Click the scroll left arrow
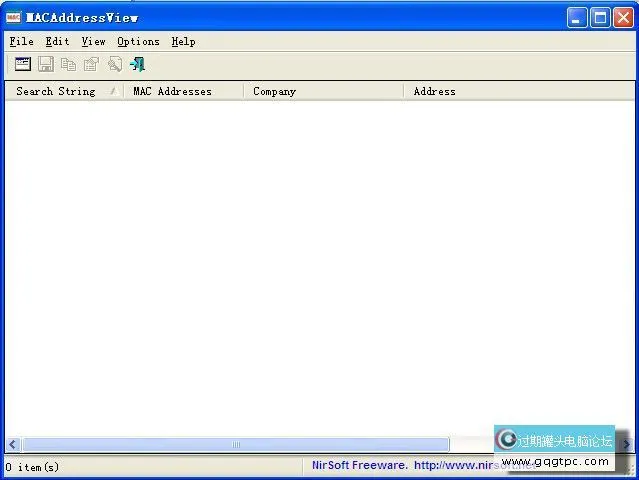The image size is (639, 480). click(x=13, y=445)
